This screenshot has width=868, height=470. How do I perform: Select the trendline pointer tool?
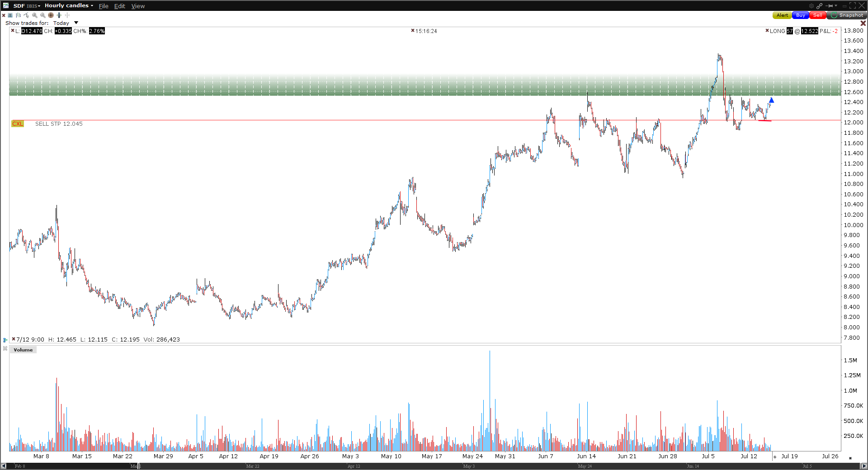[26, 15]
